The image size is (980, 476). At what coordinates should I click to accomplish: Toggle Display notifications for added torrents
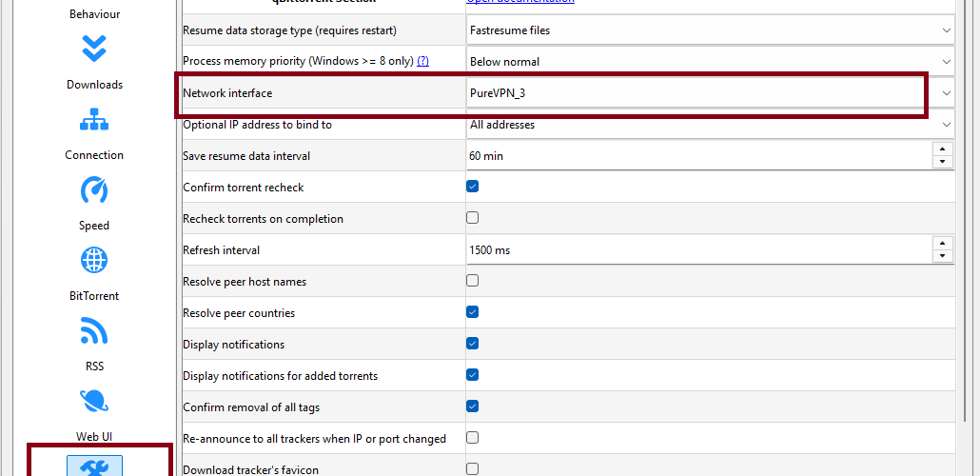pyautogui.click(x=473, y=375)
